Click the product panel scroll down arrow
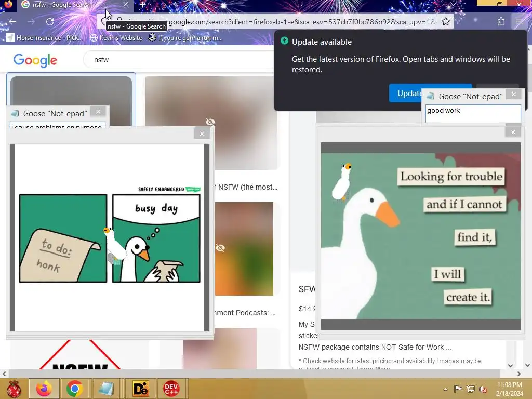The width and height of the screenshot is (532, 399). pos(510,365)
